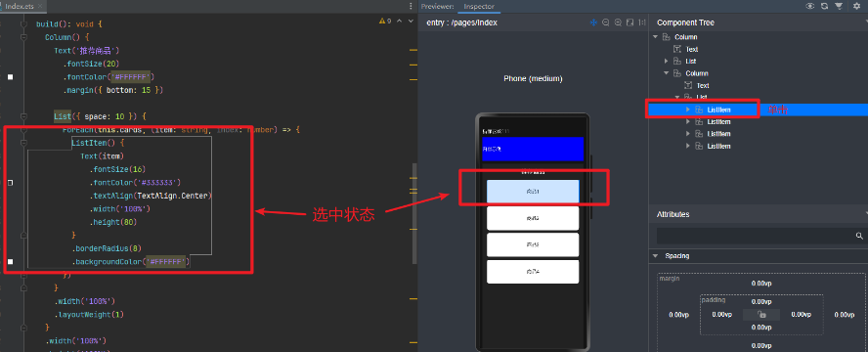Go to previous highlighted error arrow
Screen dimensions: 868x352
[x=400, y=22]
